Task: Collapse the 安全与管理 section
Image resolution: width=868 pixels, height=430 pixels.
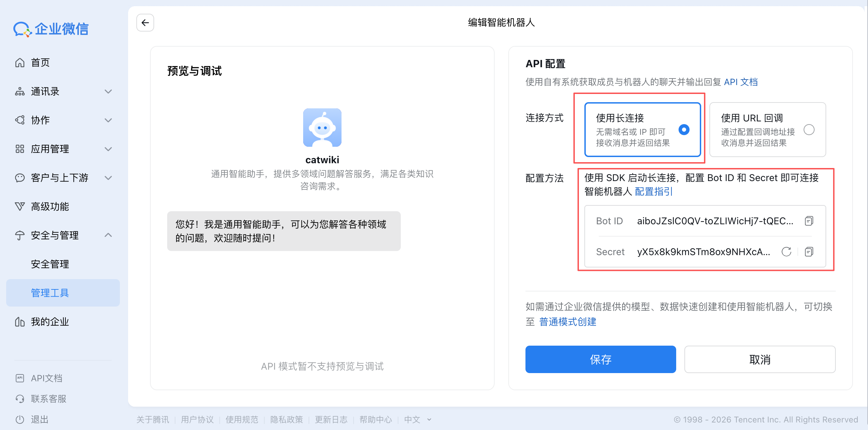Action: click(x=109, y=235)
